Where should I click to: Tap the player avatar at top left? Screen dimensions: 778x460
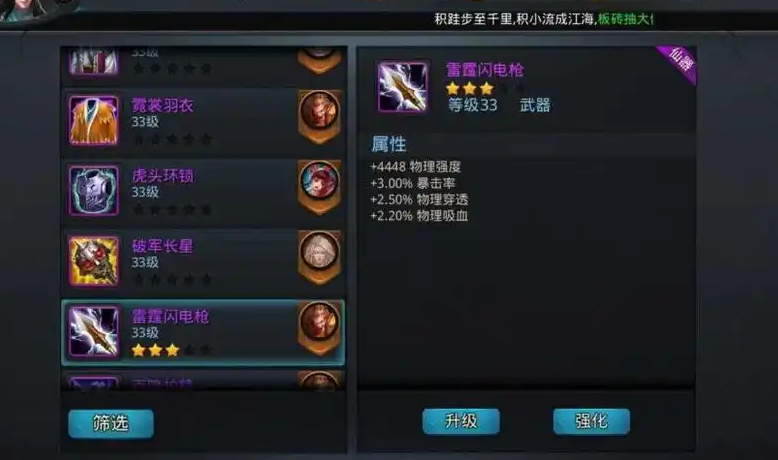click(x=24, y=10)
